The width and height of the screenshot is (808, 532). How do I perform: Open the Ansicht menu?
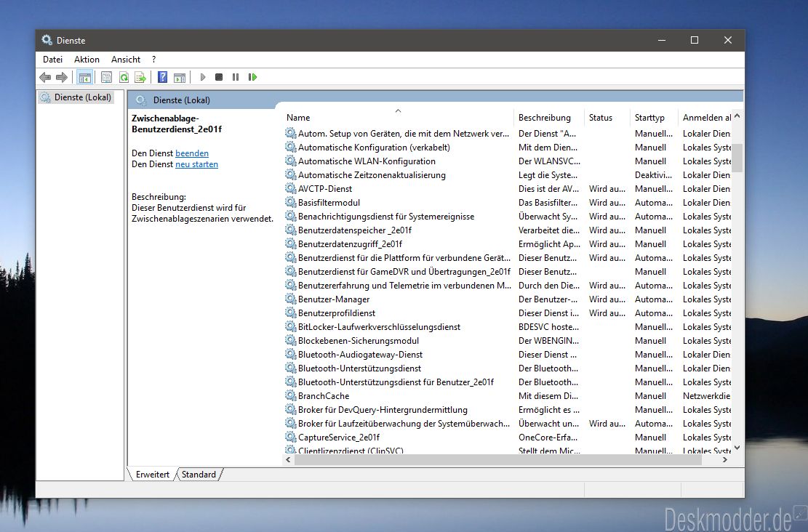click(x=126, y=60)
